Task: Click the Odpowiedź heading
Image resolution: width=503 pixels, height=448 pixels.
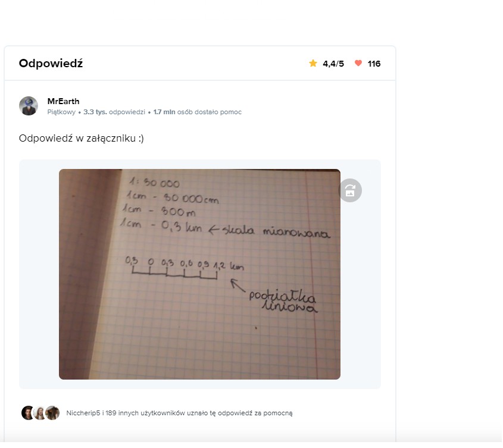Action: (51, 63)
